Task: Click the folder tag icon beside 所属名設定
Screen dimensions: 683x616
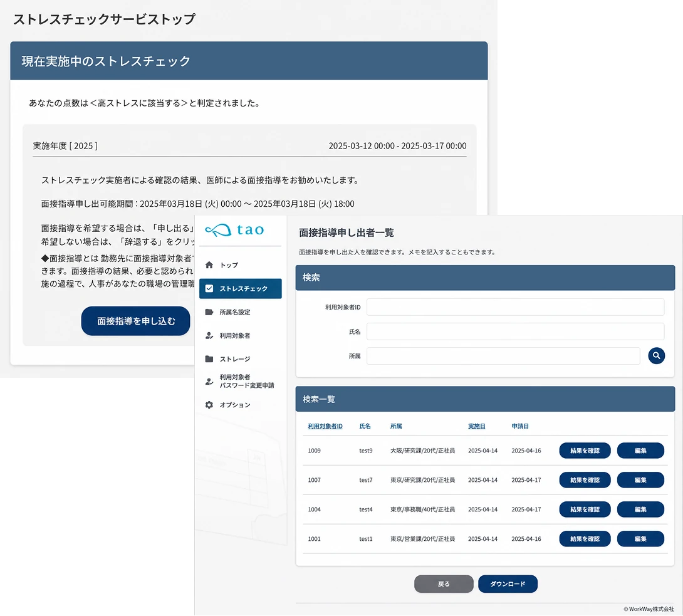Action: click(209, 312)
